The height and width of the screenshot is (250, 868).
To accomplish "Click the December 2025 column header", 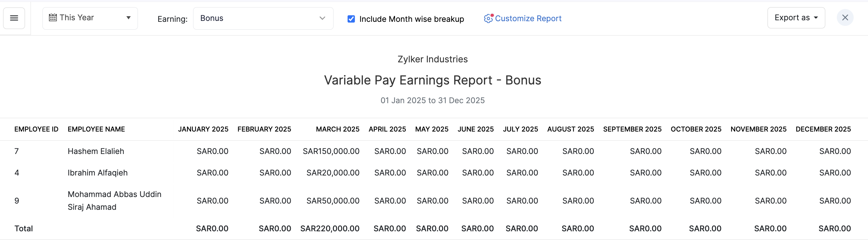I will [x=823, y=129].
